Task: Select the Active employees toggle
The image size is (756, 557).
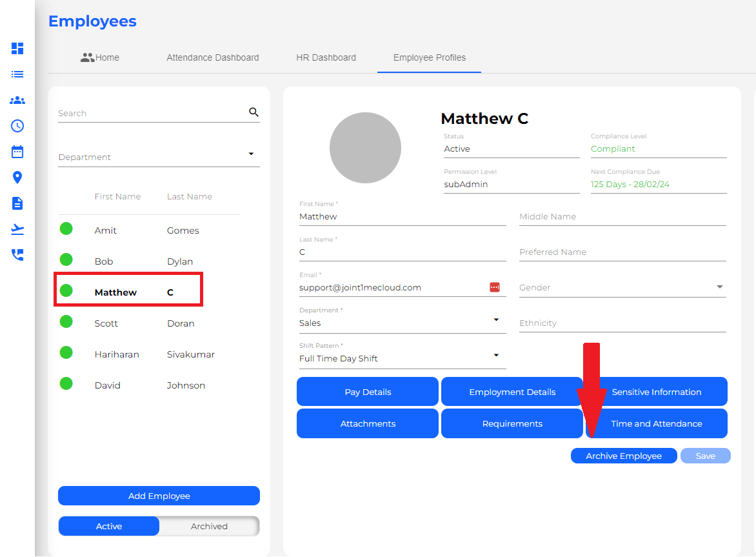Action: 108,526
